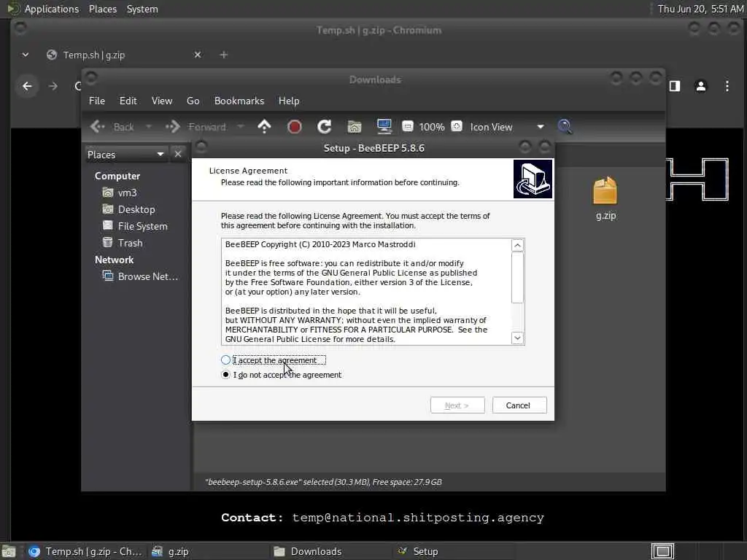Open Chromium three-dot menu
747x560 pixels.
[x=727, y=86]
